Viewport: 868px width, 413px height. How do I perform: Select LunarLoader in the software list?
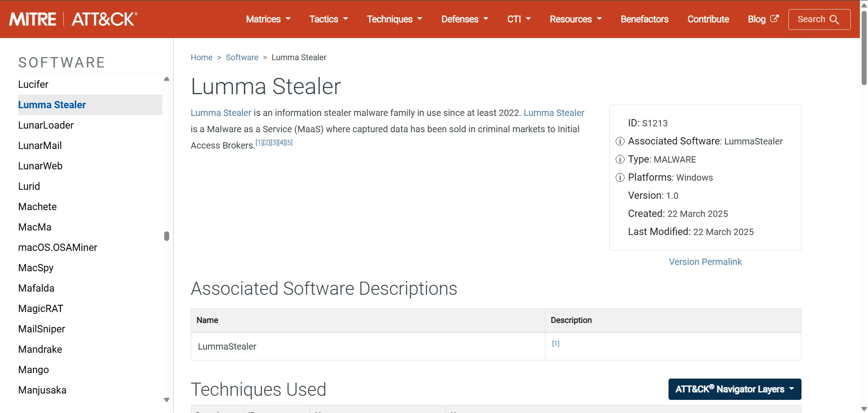point(46,125)
